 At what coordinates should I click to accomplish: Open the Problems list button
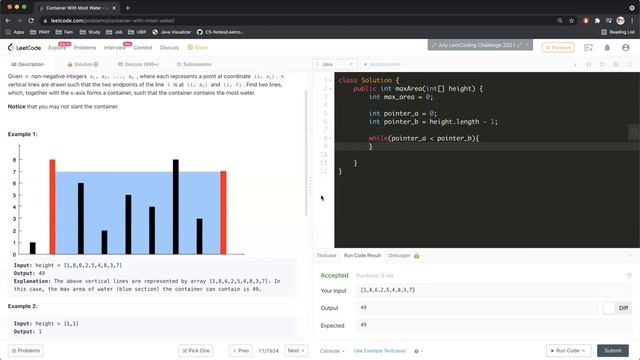26,351
